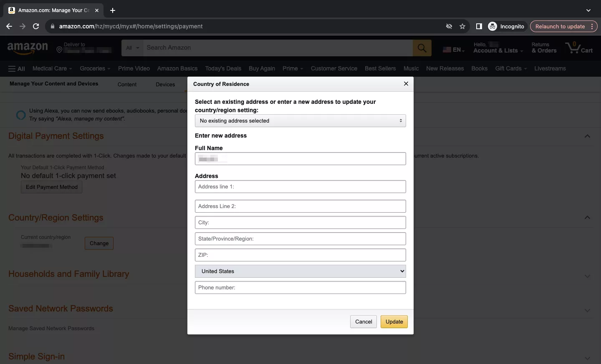
Task: Expand Households and Family Library
Action: click(x=587, y=276)
